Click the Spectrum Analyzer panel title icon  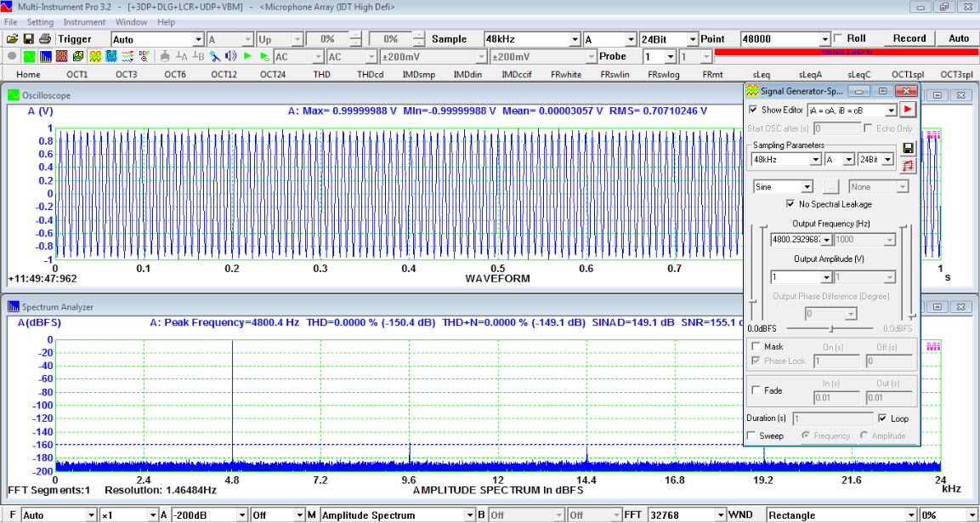click(14, 306)
